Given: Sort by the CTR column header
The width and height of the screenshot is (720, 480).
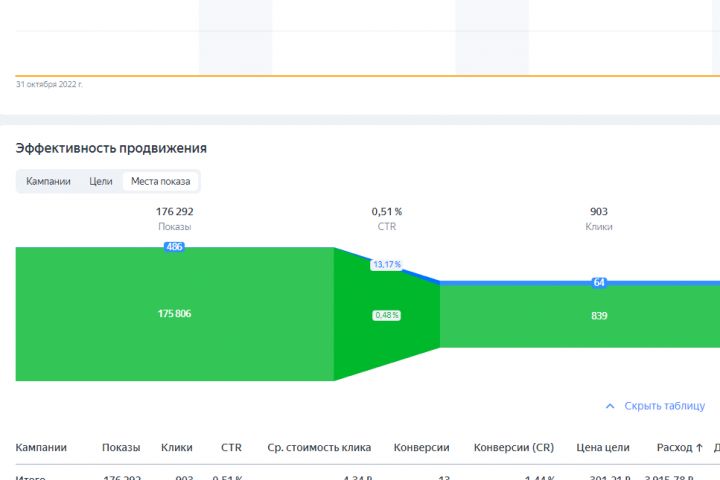Looking at the screenshot, I should click(x=231, y=447).
